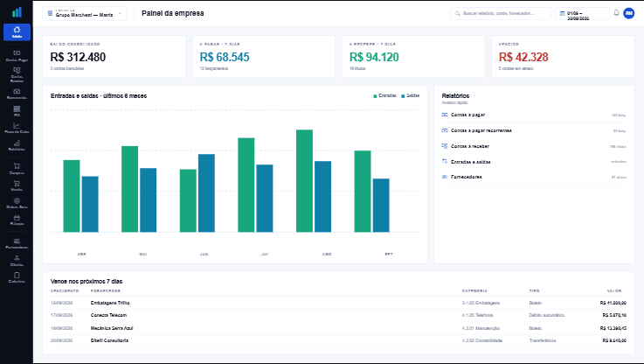Image resolution: width=644 pixels, height=364 pixels.
Task: Open Clientes in the sidebar
Action: pyautogui.click(x=17, y=261)
